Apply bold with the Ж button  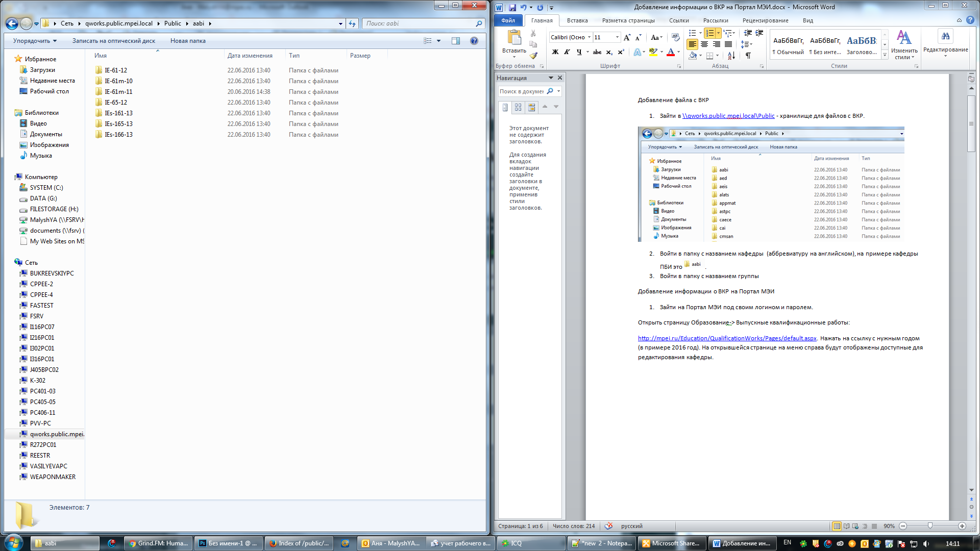pos(555,52)
